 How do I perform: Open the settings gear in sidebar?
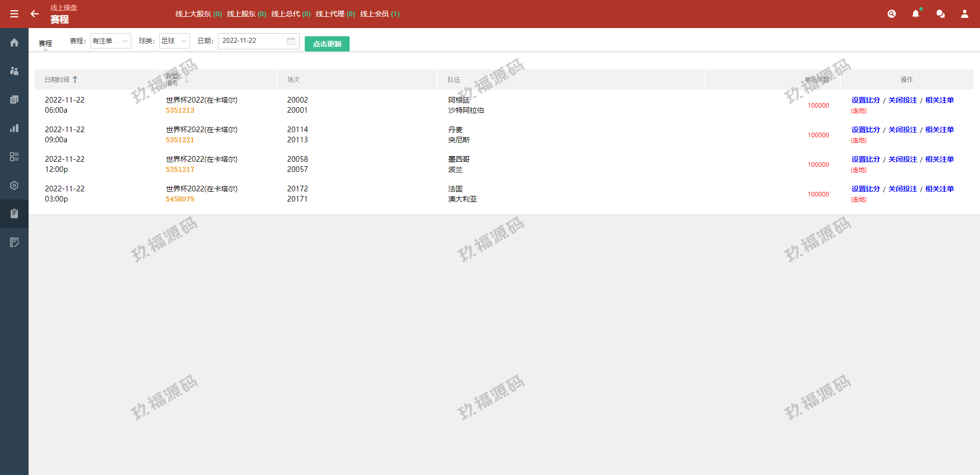(x=14, y=185)
